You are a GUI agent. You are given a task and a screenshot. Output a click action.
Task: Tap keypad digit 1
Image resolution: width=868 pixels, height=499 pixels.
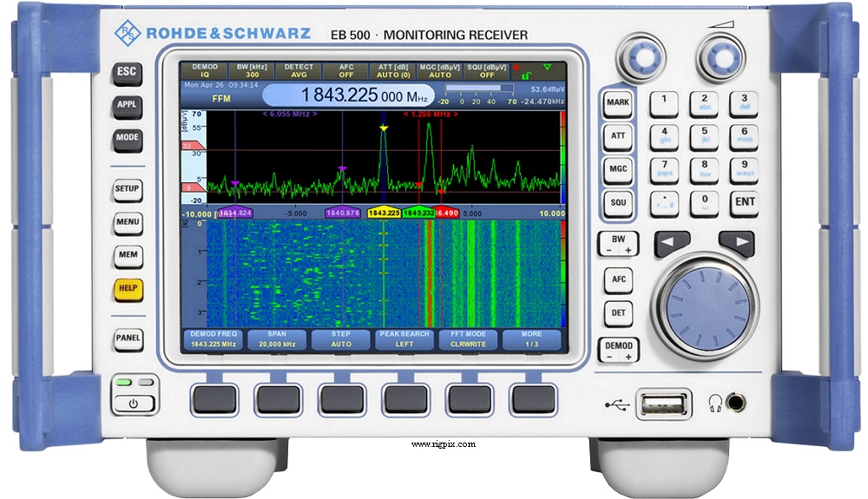click(x=664, y=103)
